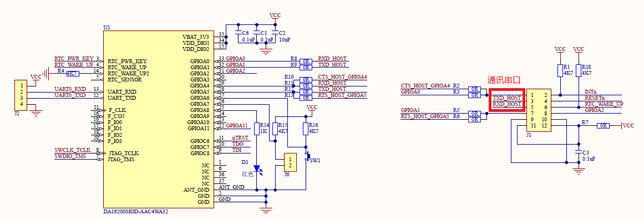Click the GPIOA10 pin name

[x=199, y=122]
